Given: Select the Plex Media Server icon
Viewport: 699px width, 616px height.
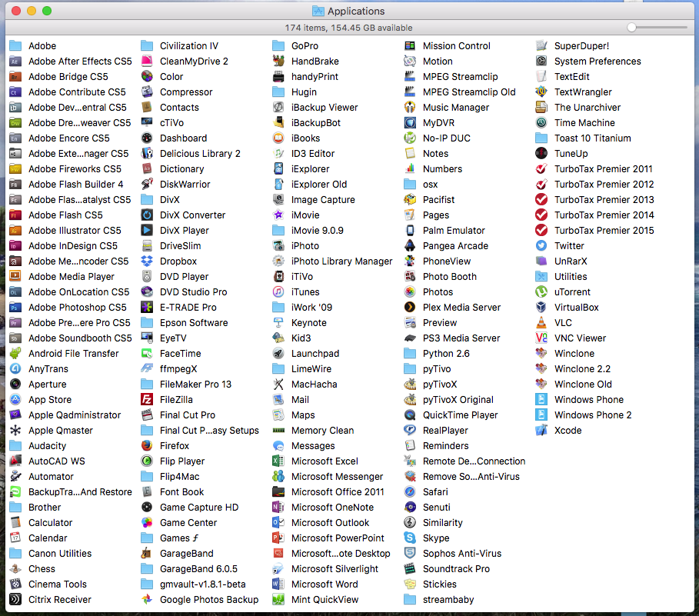Looking at the screenshot, I should tap(410, 308).
